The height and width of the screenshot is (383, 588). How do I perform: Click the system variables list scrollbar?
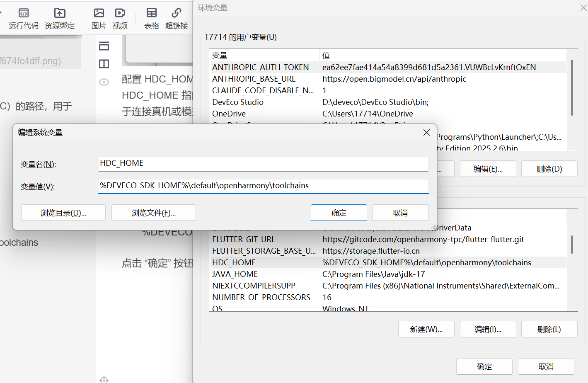572,245
